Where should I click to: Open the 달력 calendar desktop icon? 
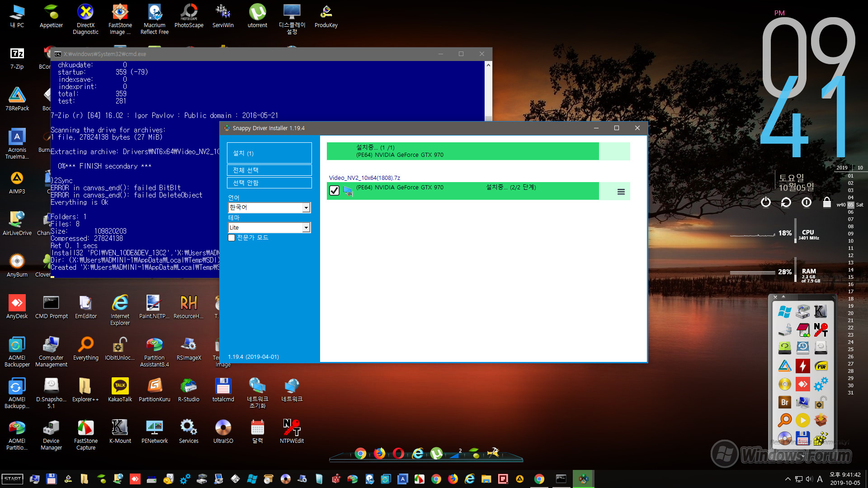point(257,432)
